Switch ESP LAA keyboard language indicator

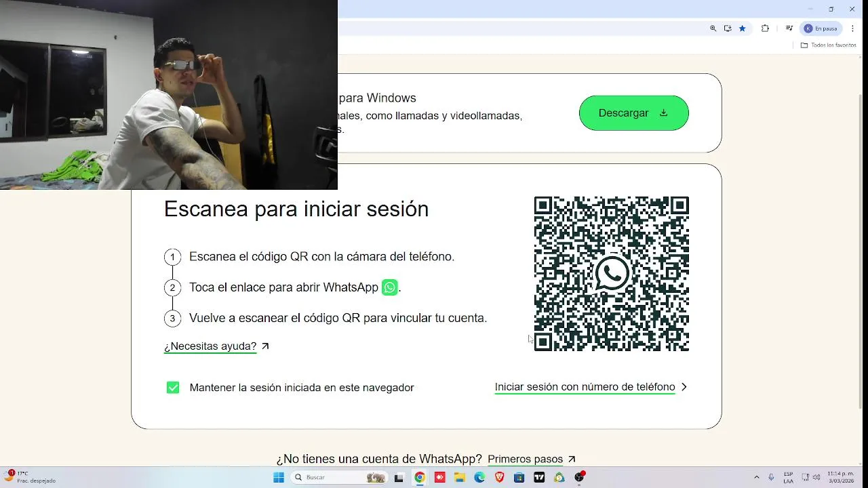point(789,477)
